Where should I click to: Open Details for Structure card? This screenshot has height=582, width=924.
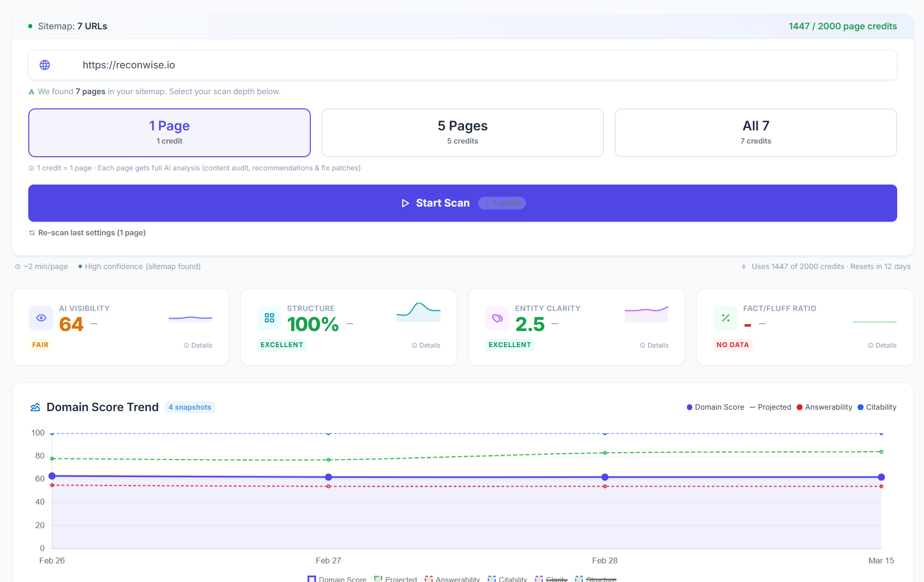coord(426,345)
